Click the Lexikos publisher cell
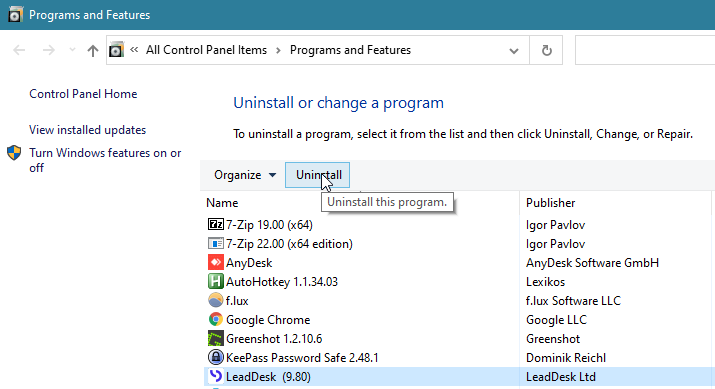Image resolution: width=715 pixels, height=389 pixels. coord(545,282)
